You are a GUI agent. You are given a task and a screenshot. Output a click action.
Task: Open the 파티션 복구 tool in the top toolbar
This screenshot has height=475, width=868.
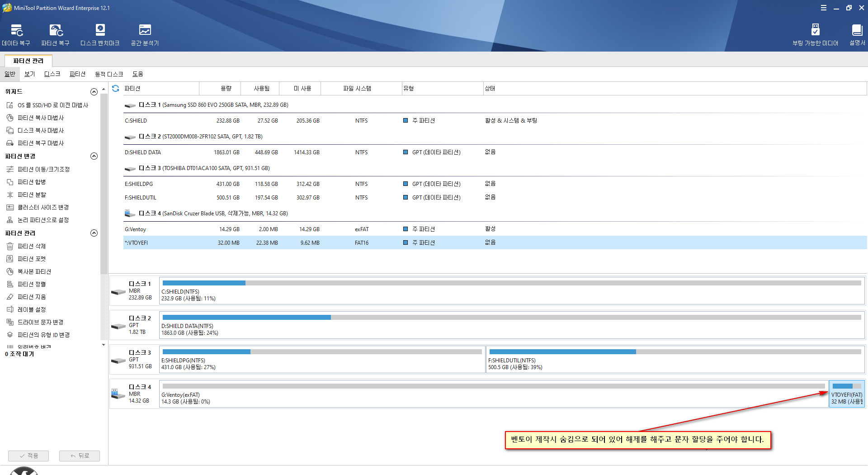click(x=56, y=35)
